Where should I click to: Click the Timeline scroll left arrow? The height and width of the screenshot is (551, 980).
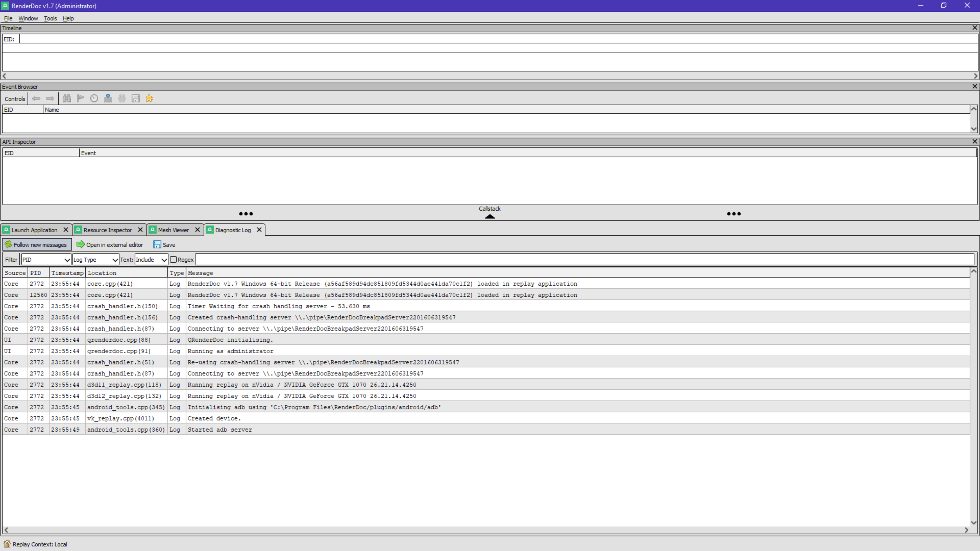click(5, 76)
